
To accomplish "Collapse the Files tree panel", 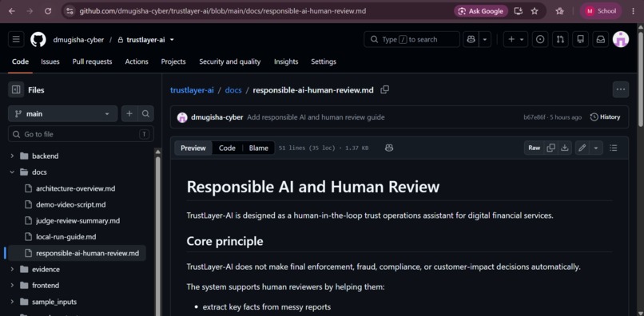I will (x=16, y=89).
